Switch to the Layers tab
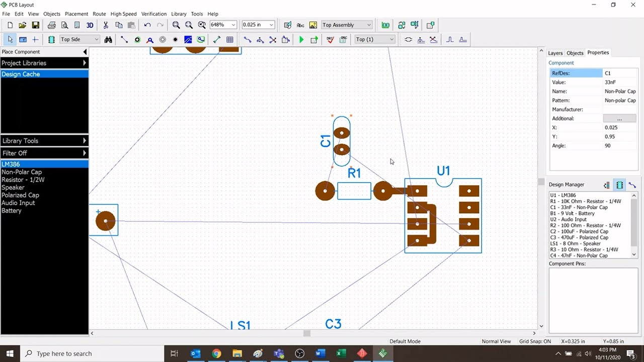Viewport: 644px width, 362px height. pyautogui.click(x=555, y=53)
